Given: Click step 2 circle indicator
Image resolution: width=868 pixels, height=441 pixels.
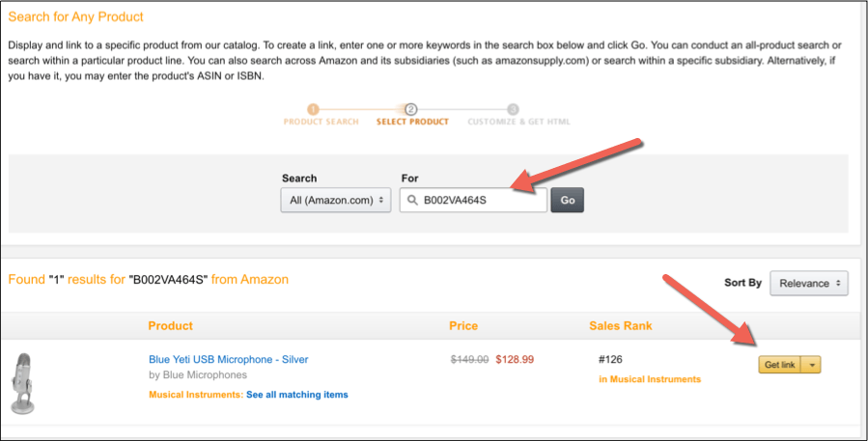Looking at the screenshot, I should coord(410,109).
